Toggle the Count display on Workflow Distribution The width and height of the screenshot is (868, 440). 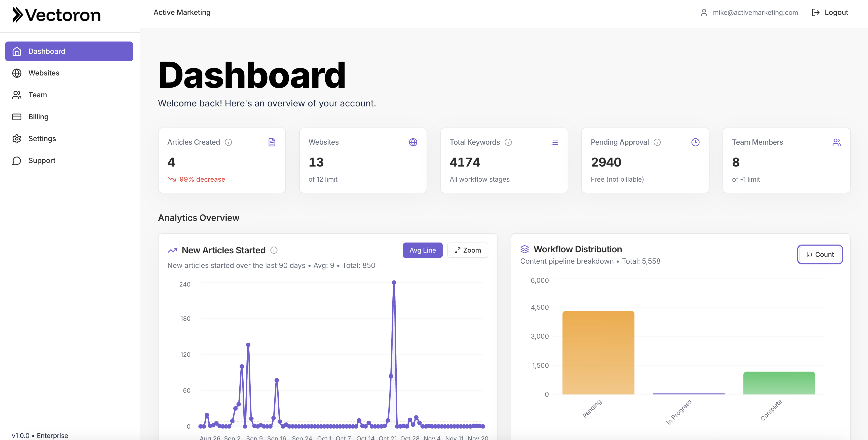click(x=820, y=254)
